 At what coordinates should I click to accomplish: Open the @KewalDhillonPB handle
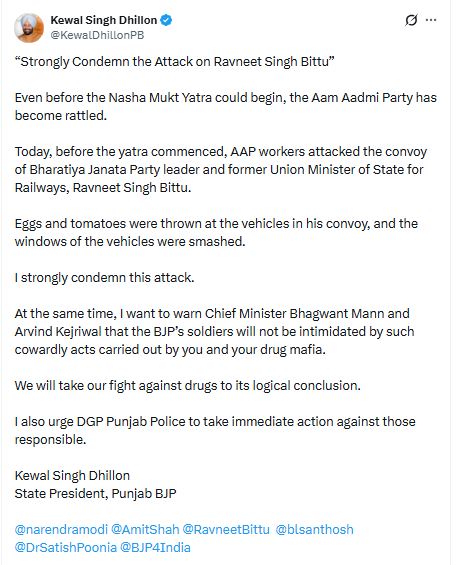[97, 35]
